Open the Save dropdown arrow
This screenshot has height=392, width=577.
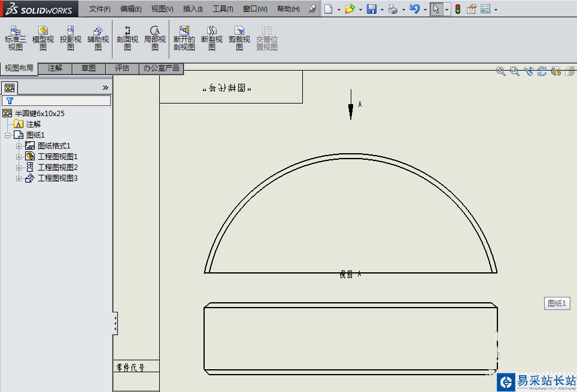[382, 10]
